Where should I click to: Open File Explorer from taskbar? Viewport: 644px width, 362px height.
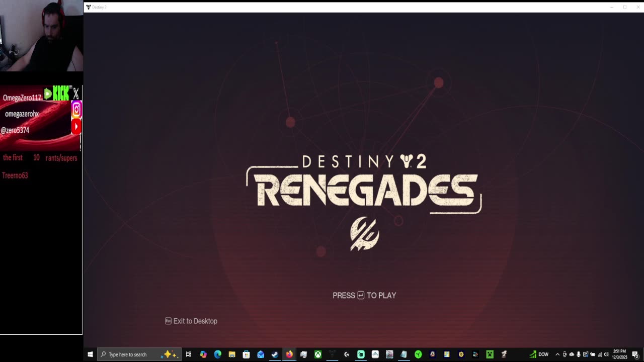[232, 354]
